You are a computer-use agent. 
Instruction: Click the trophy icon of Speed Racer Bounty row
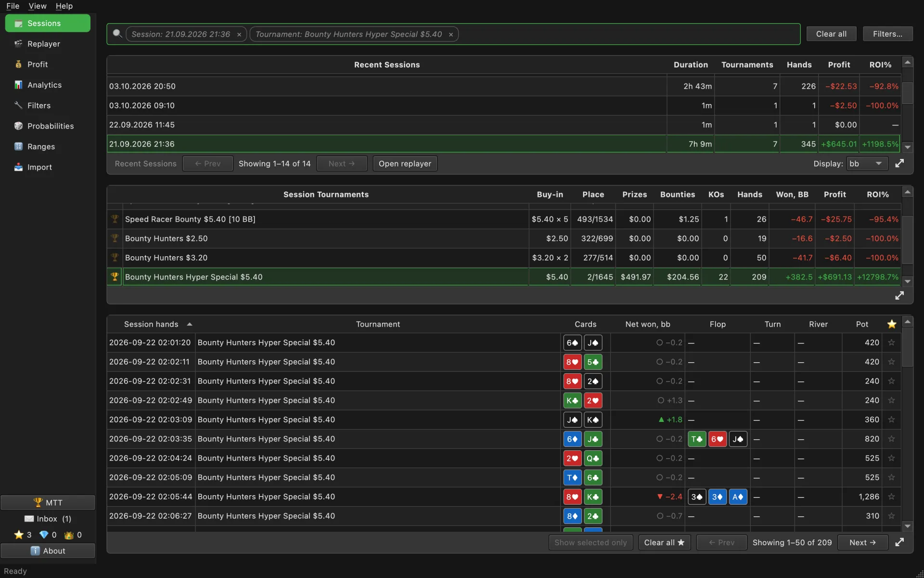tap(115, 219)
